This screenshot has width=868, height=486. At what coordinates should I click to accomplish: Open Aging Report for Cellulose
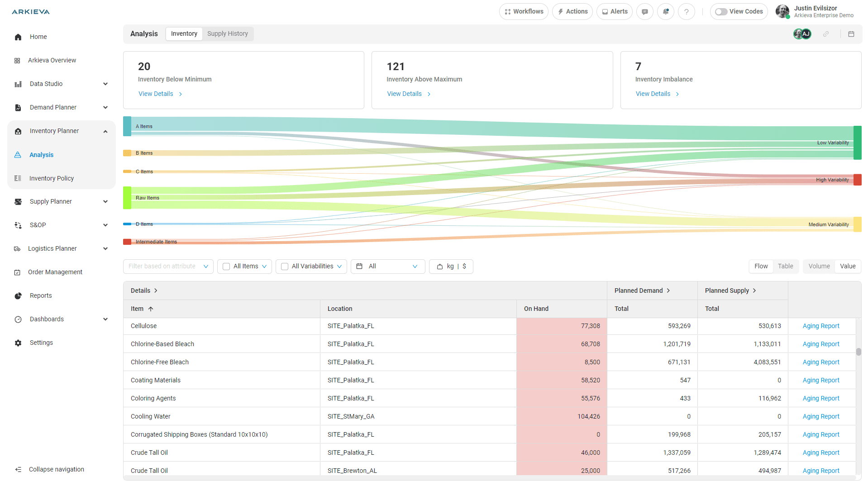(x=820, y=326)
